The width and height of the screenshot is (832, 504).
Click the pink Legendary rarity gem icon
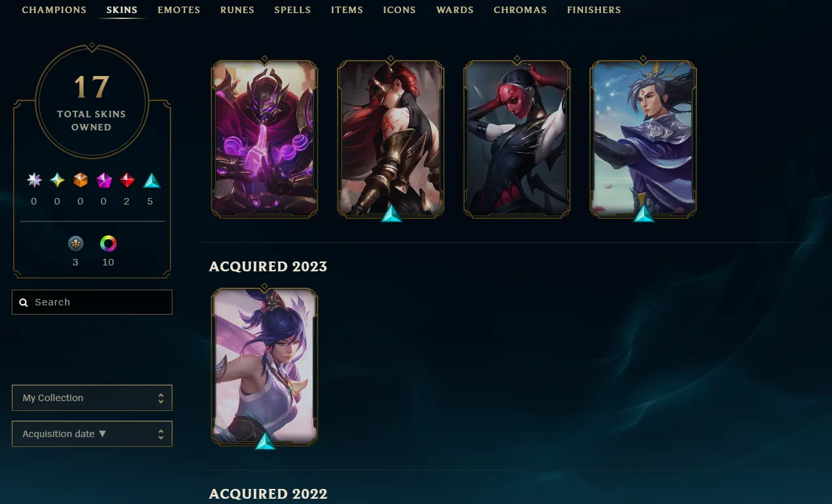pyautogui.click(x=104, y=180)
